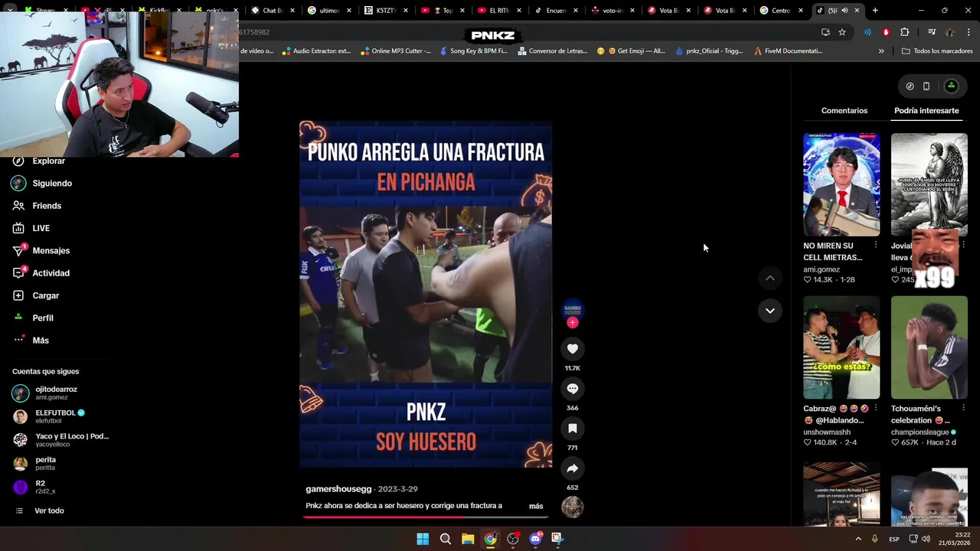Open the Siguiendo feed
Image resolution: width=980 pixels, height=551 pixels.
tap(42, 184)
